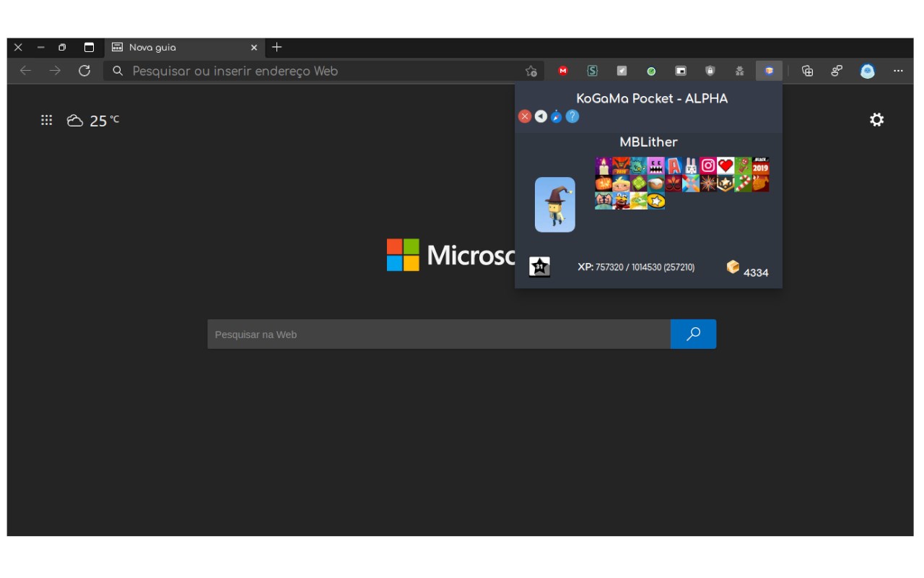Select the red letter A badge

674,165
